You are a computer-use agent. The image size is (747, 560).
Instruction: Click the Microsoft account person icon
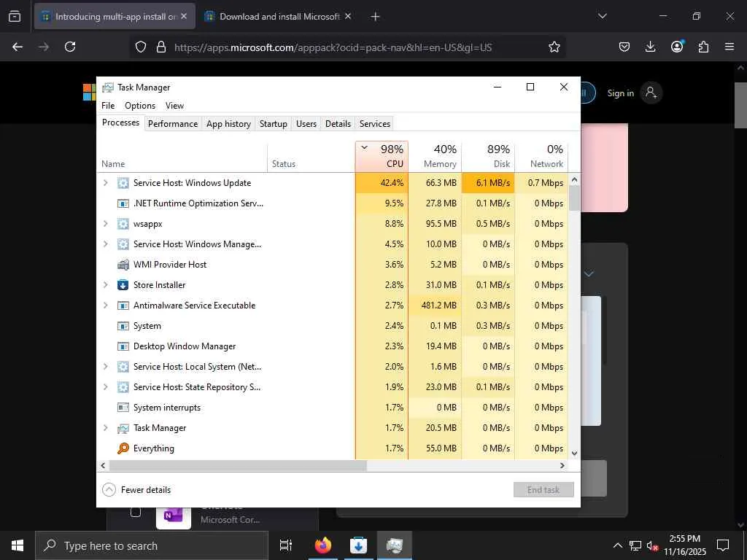pyautogui.click(x=651, y=93)
